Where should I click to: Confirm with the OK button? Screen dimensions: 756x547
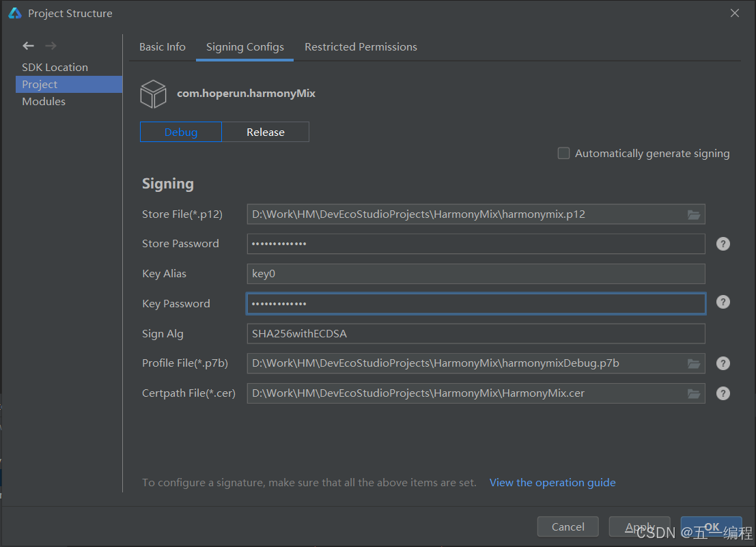(x=711, y=527)
